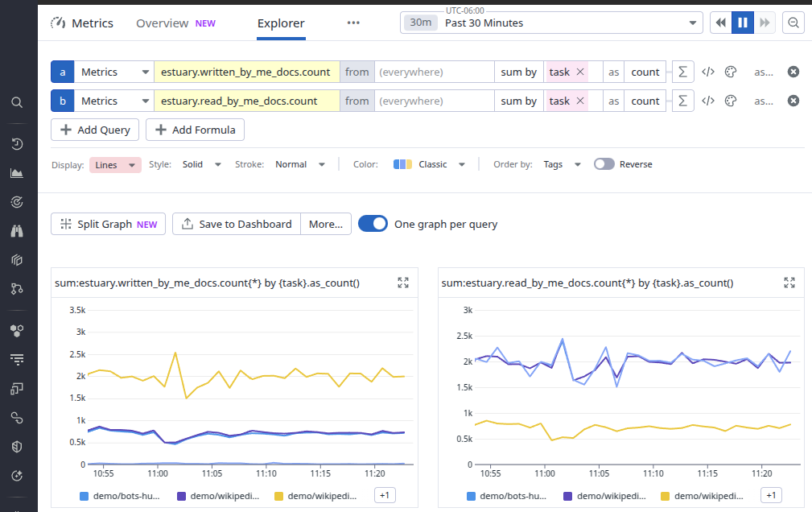The height and width of the screenshot is (512, 812).
Task: Click the sigma function icon for query b
Action: [682, 101]
